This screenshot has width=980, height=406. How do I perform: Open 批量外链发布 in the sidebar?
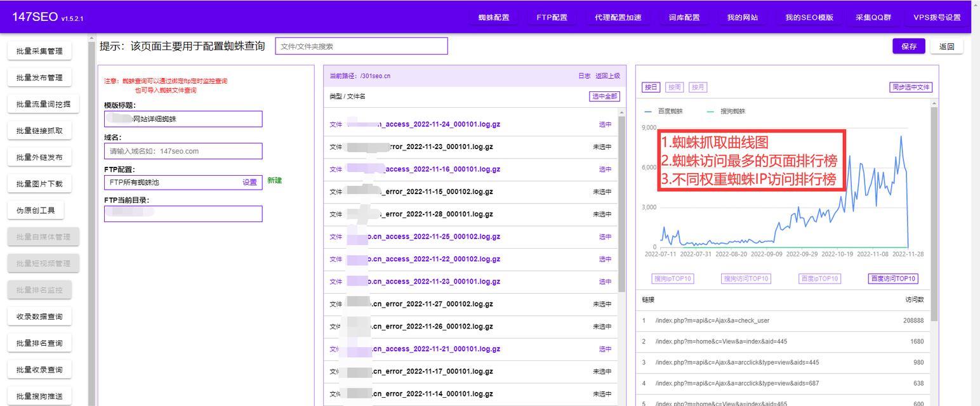(39, 158)
